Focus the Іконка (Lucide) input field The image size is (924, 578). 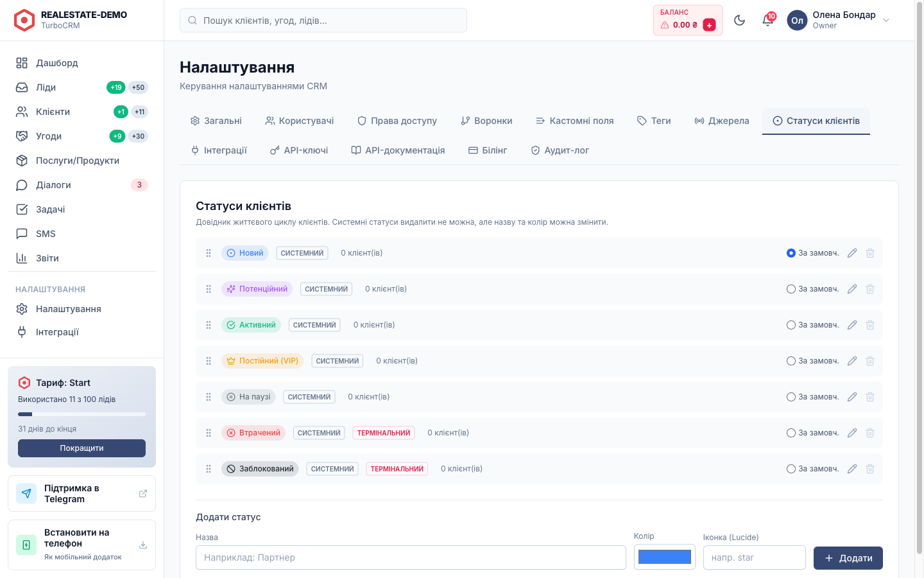pos(755,557)
